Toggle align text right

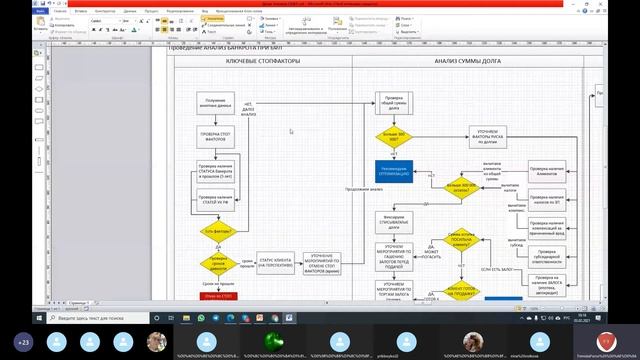tap(172, 30)
